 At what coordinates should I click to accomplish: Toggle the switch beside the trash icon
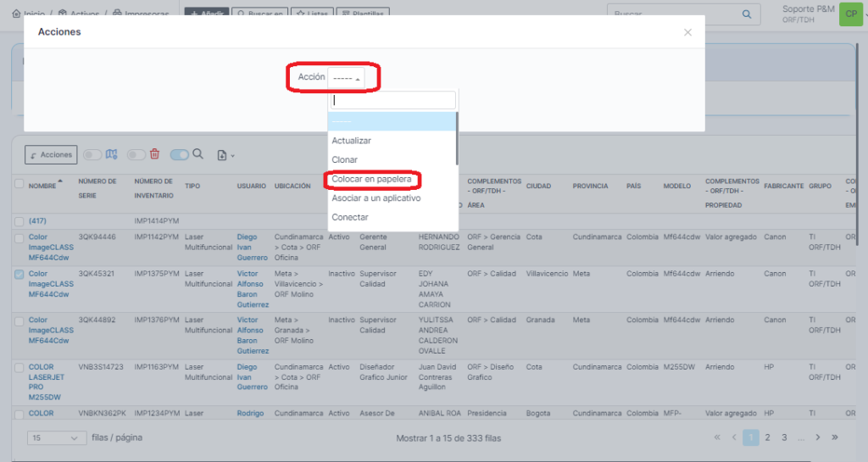(136, 154)
